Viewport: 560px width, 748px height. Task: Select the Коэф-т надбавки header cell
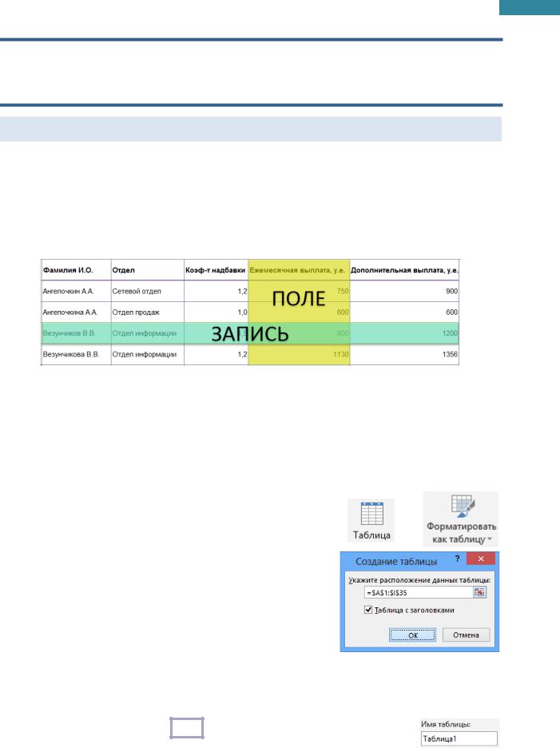(x=216, y=270)
